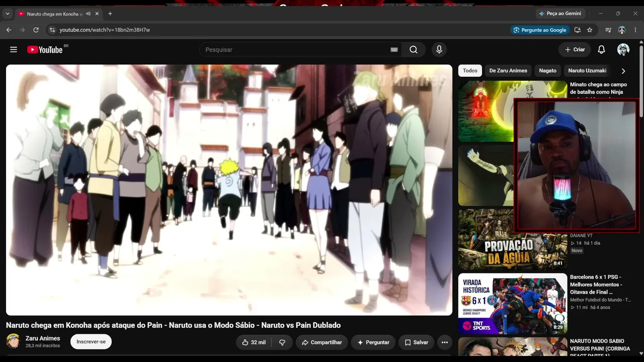Bookmark this page with the star
The height and width of the screenshot is (362, 644).
590,30
